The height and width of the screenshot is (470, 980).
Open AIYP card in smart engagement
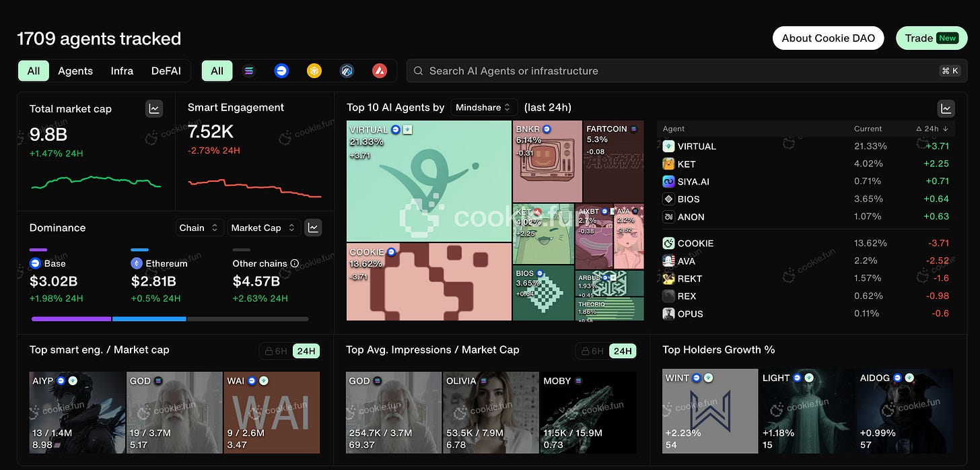(x=77, y=412)
